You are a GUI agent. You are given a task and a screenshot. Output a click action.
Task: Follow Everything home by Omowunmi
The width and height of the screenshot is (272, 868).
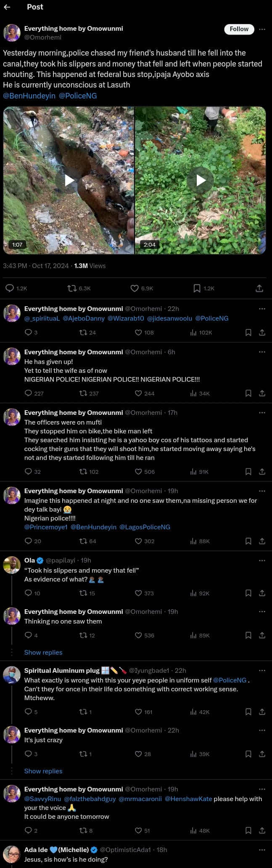click(239, 29)
